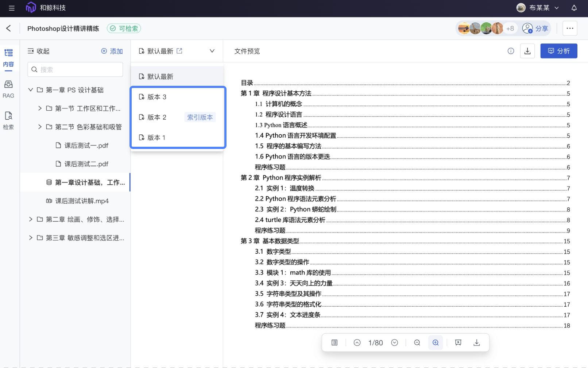
Task: Collapse the 第一章 PS 设计基础 folder
Action: [30, 89]
